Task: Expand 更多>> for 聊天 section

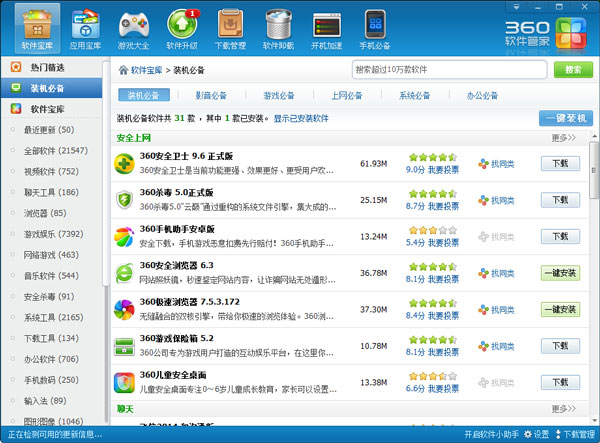Action: point(563,409)
